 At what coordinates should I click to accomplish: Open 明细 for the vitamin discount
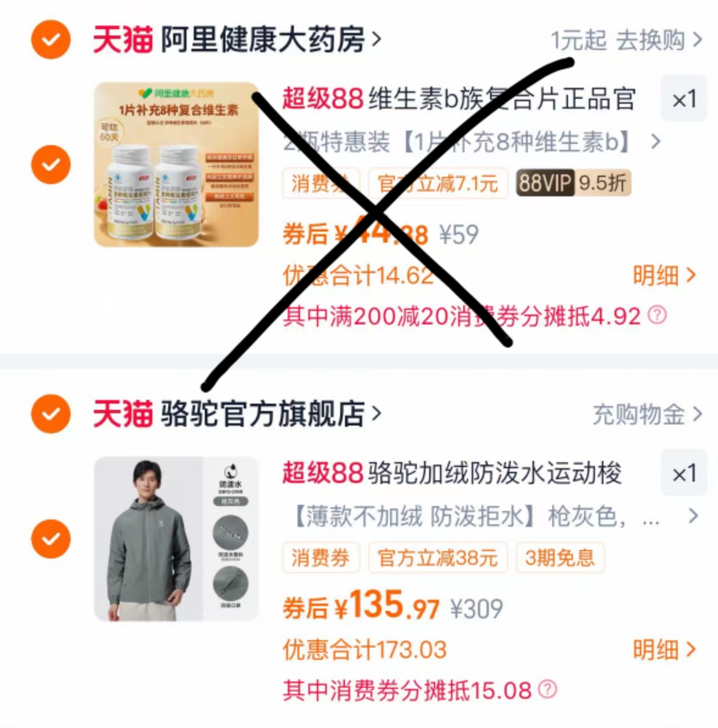click(x=664, y=276)
